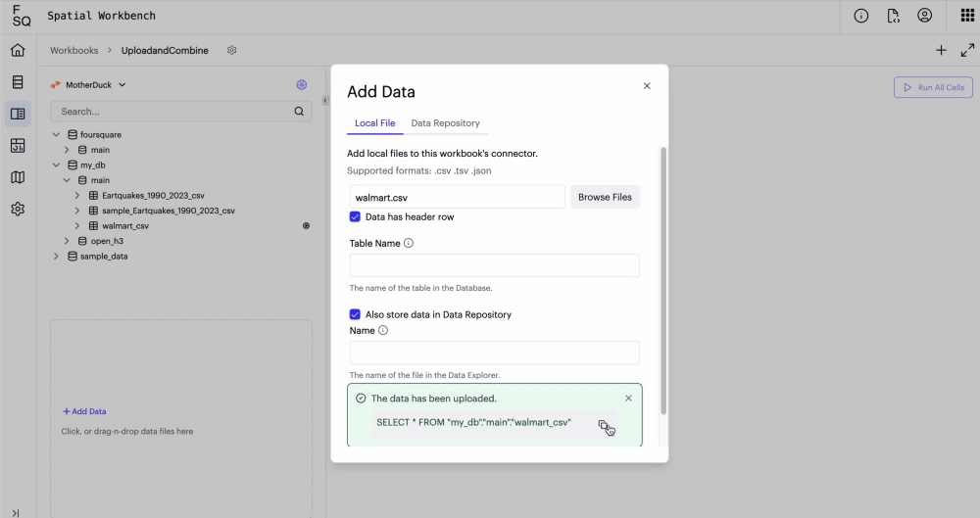Click the Table Name info icon
The height and width of the screenshot is (518, 980).
[408, 243]
